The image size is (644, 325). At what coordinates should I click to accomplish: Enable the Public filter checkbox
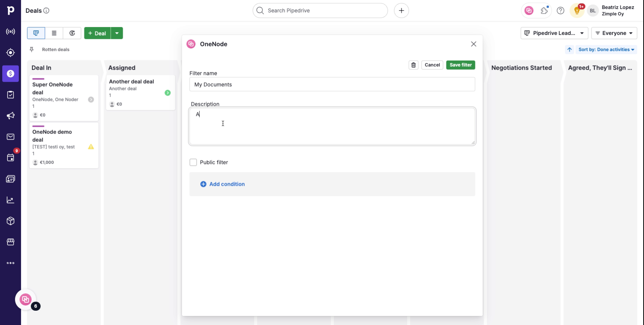[193, 162]
